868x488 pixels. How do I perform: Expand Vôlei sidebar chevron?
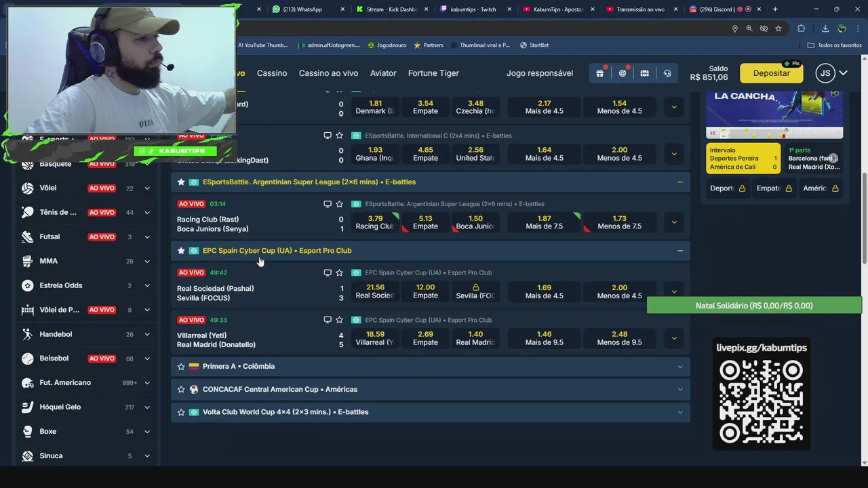[x=146, y=188]
